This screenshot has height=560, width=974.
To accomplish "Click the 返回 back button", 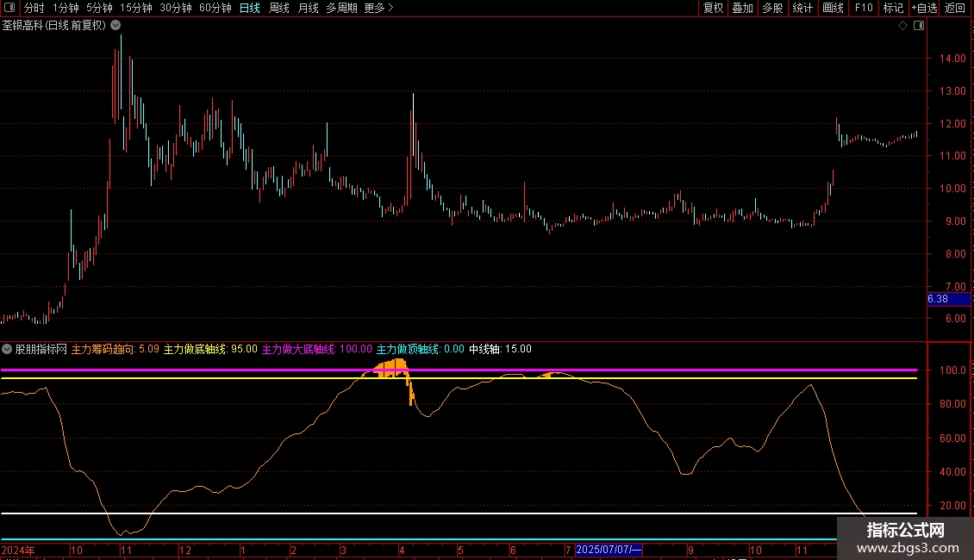I will [955, 9].
